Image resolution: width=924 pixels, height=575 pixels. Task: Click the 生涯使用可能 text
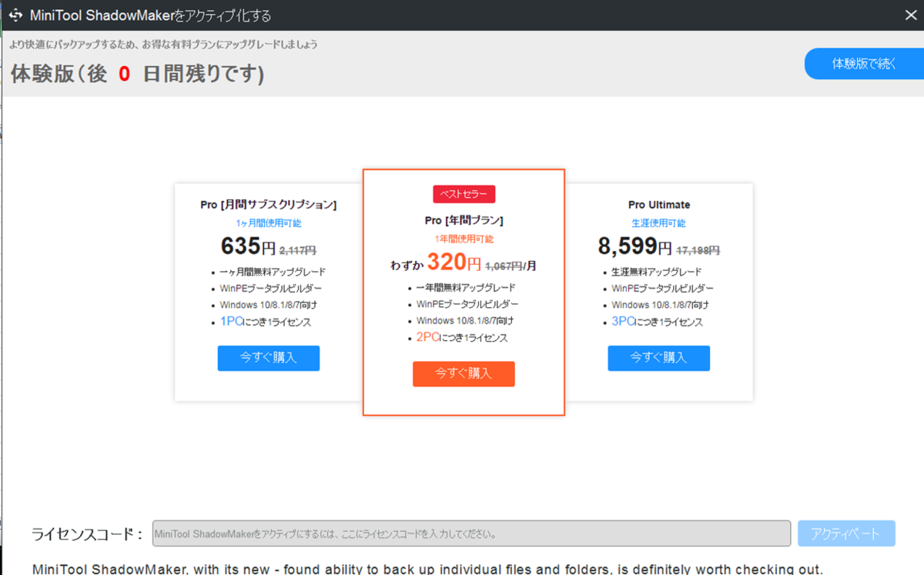658,223
